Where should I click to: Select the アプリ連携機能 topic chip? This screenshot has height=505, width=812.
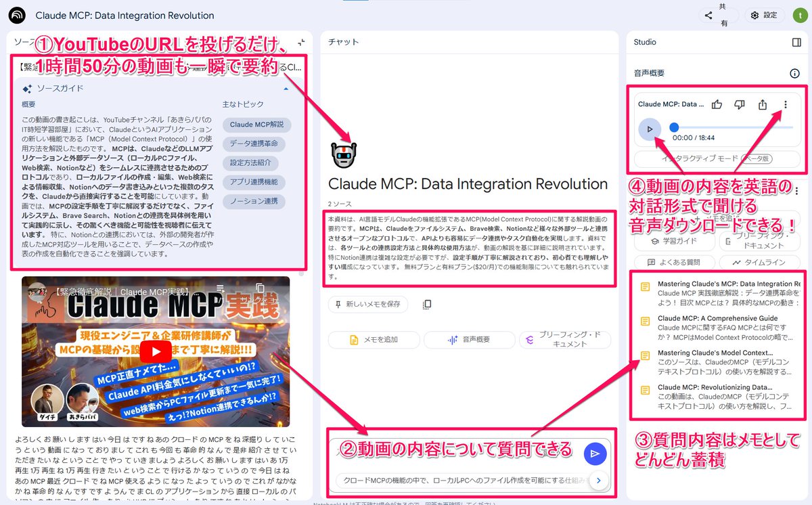point(254,182)
